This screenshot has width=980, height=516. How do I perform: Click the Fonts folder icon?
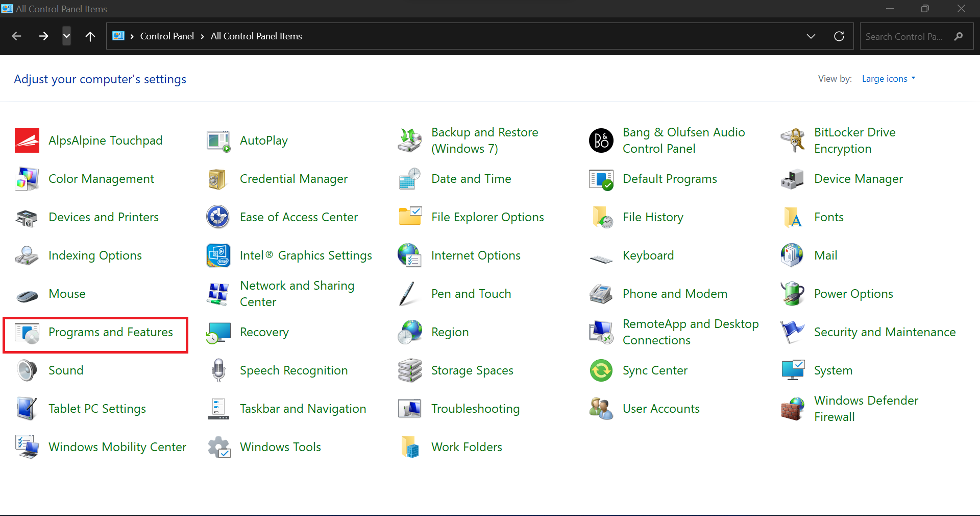tap(793, 217)
